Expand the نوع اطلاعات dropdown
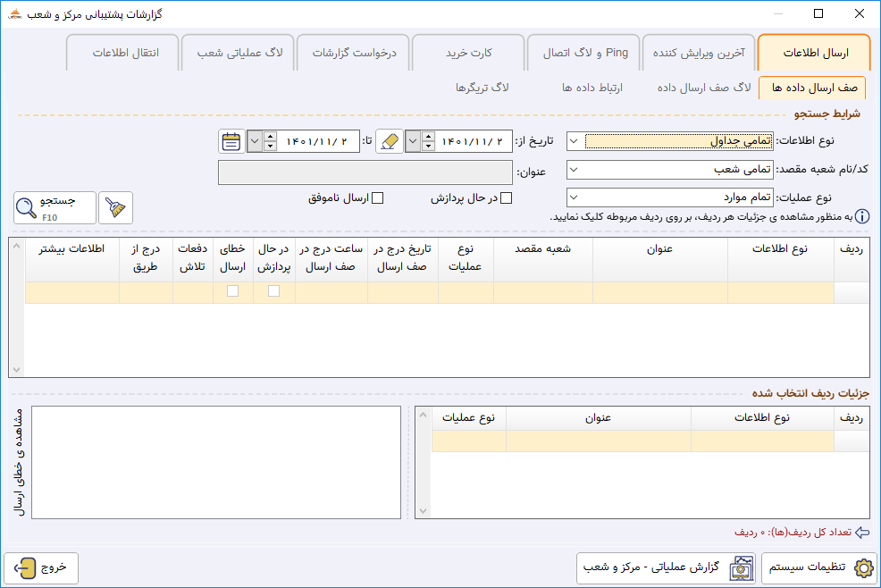Image resolution: width=881 pixels, height=588 pixels. click(x=574, y=141)
